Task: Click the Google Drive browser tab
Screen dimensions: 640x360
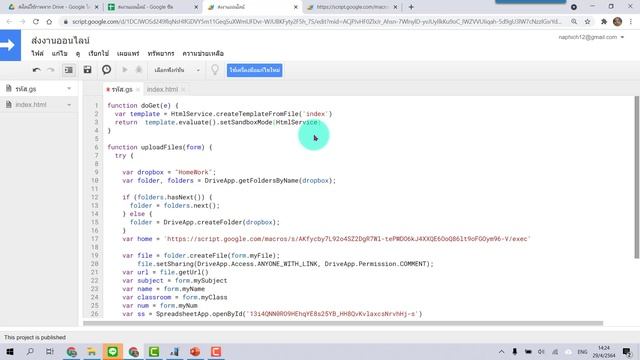Action: 53,7
